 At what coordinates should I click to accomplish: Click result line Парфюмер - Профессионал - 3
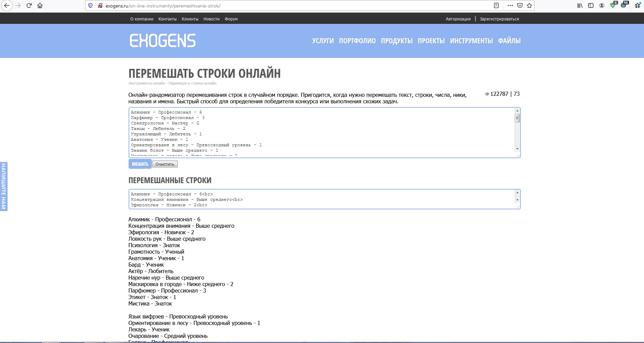[167, 290]
